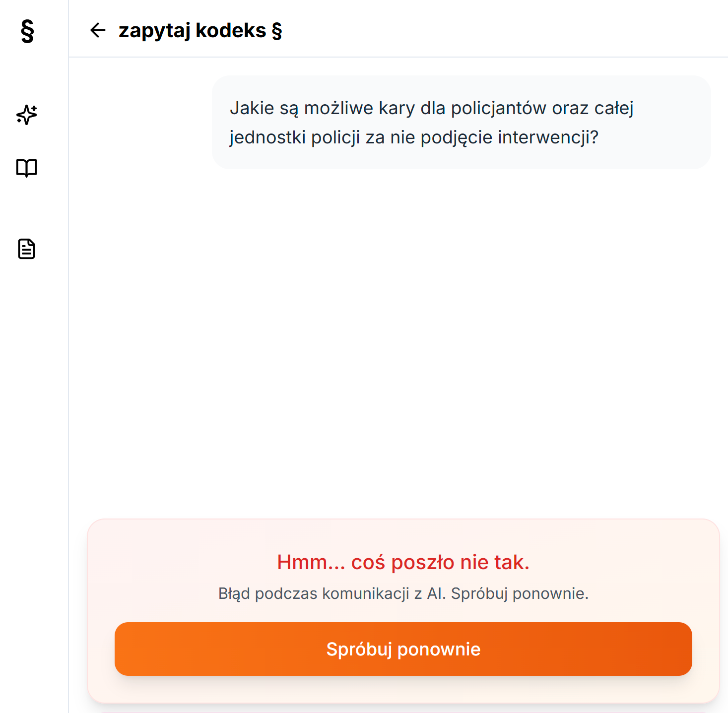Open the book library icon
Viewport: 728px width, 713px height.
tap(27, 168)
